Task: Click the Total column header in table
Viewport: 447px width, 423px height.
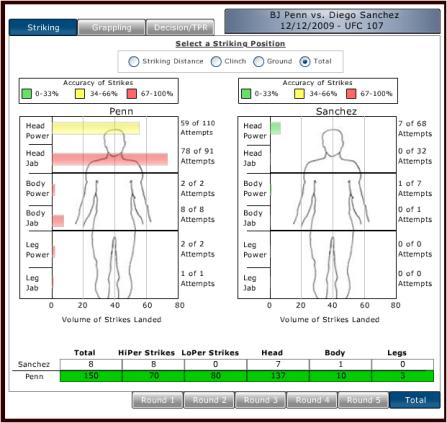Action: pyautogui.click(x=85, y=353)
